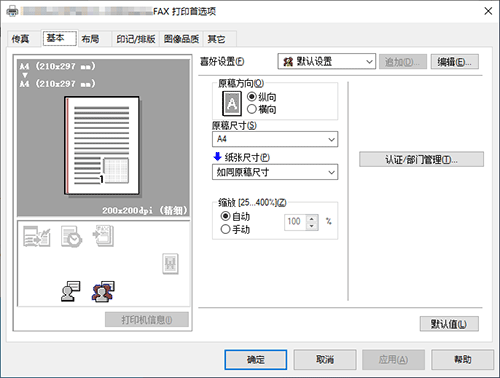This screenshot has width=500, height=378.
Task: Click the greyed page icon at the panel's right
Action: [x=170, y=264]
